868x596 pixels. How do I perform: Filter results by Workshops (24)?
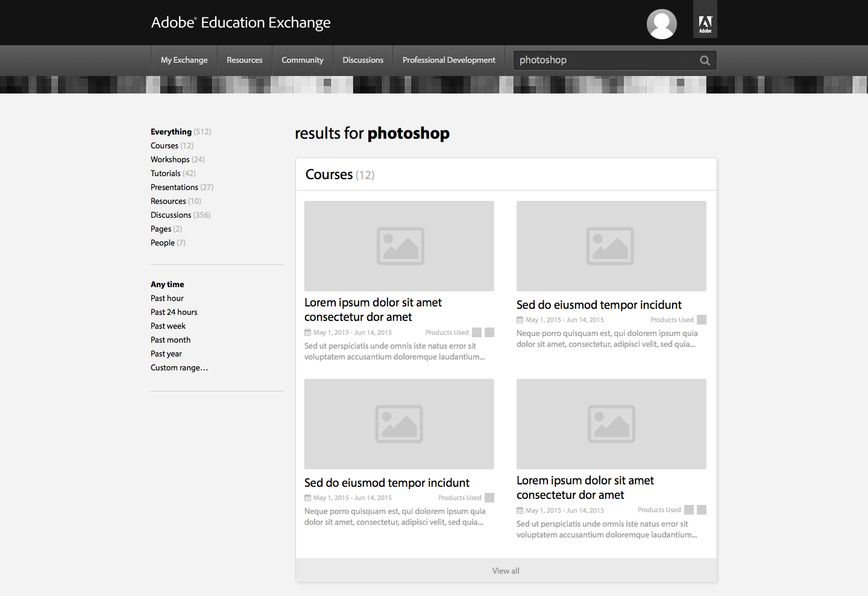[x=178, y=159]
